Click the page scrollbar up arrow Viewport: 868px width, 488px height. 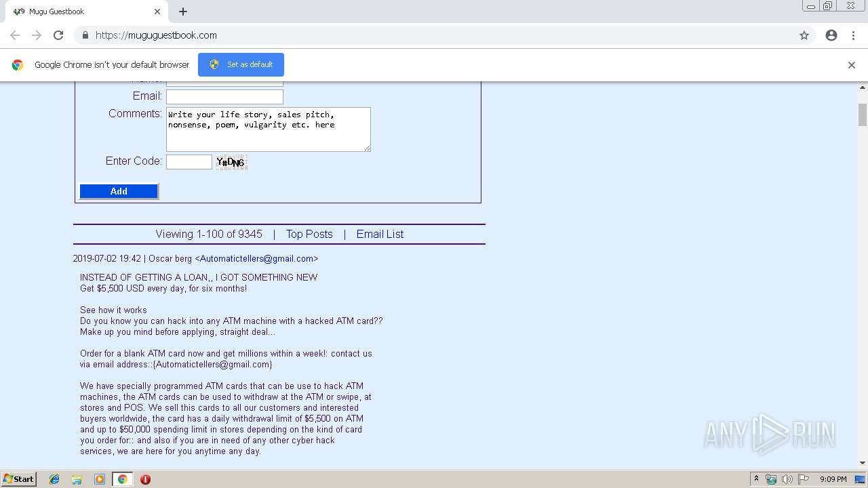[x=863, y=88]
